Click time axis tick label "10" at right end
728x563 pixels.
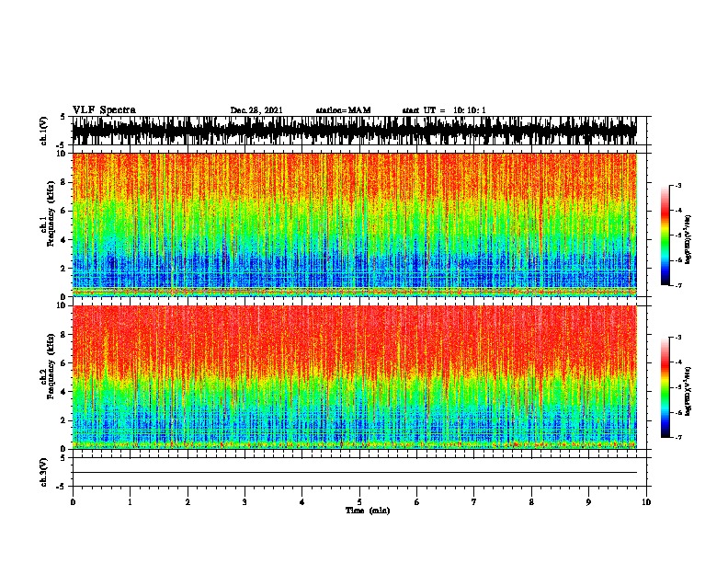[646, 502]
